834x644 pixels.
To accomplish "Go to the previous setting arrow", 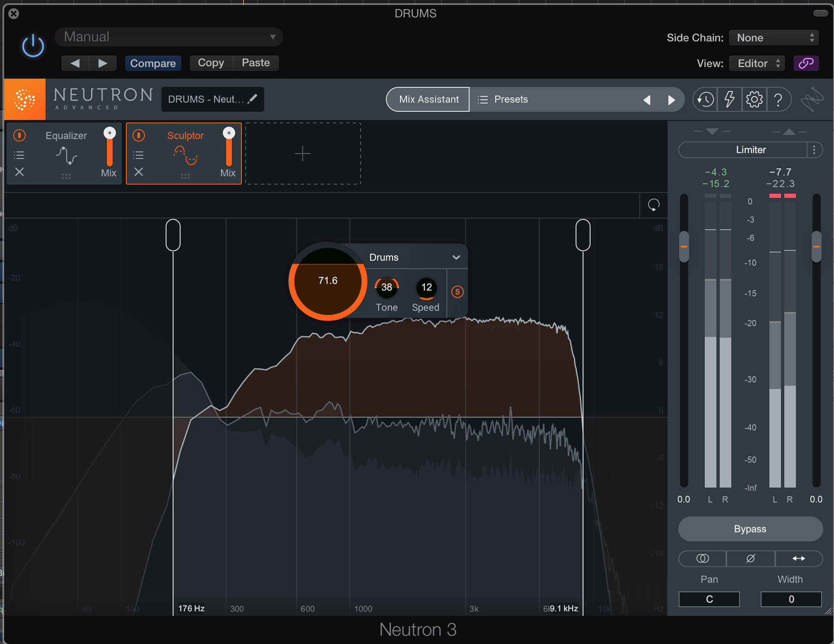I will coord(75,63).
